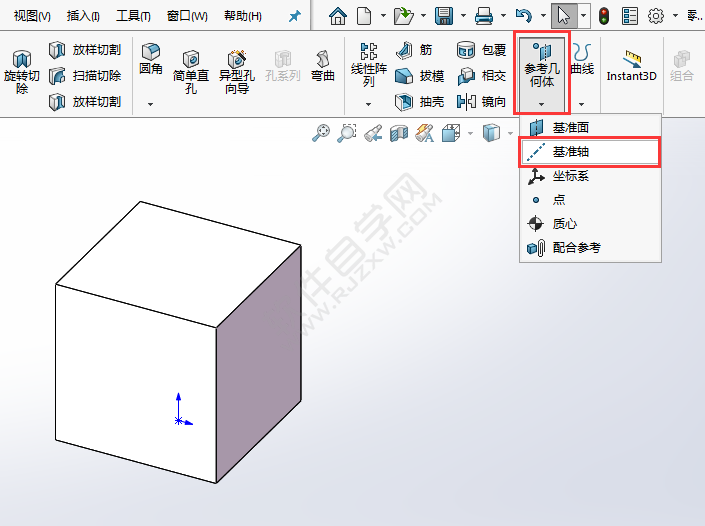The image size is (705, 526).
Task: Open Options with the gear icon
Action: 656,16
